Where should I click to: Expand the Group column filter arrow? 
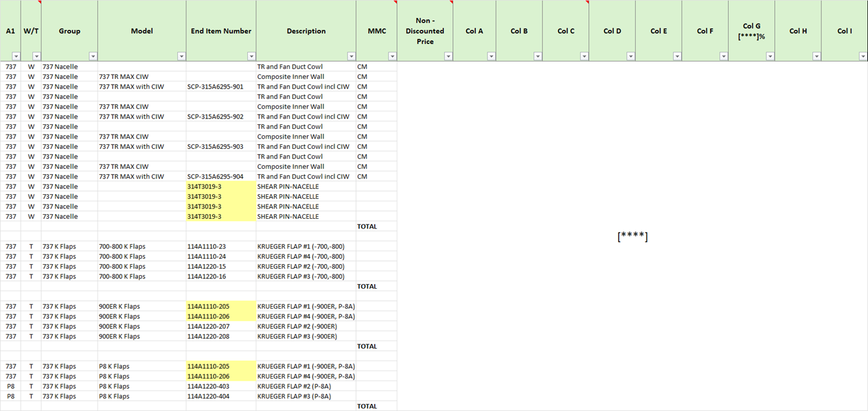click(x=93, y=56)
